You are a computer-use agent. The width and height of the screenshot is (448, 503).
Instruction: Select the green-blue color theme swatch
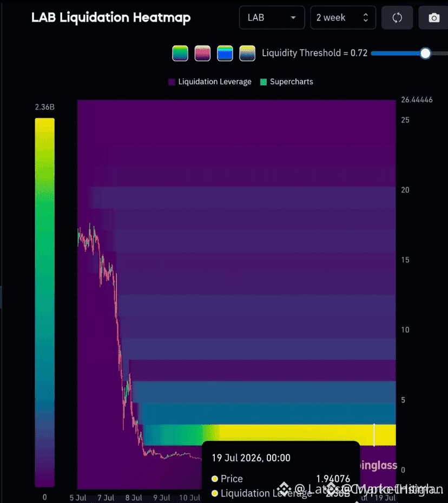point(180,53)
